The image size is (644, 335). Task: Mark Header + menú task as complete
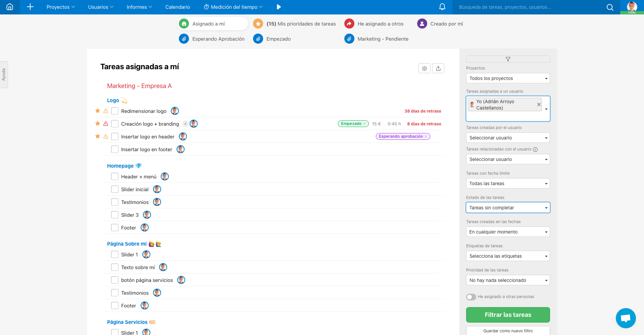115,177
